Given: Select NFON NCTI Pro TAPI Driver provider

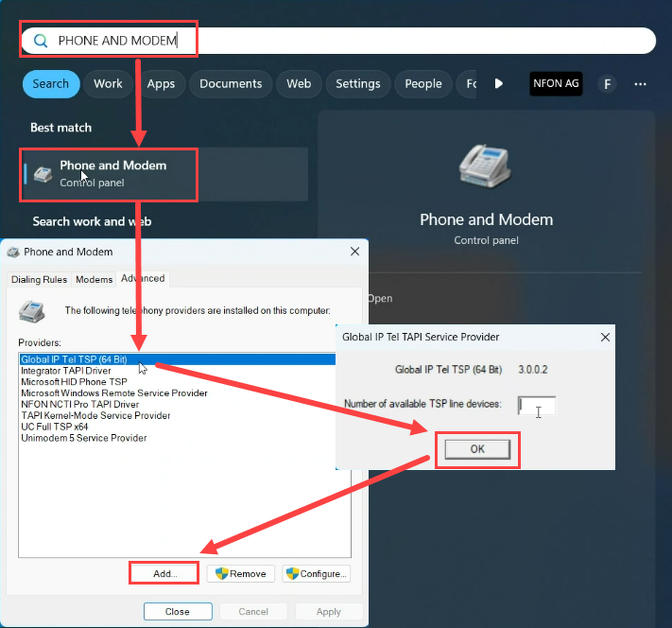Looking at the screenshot, I should coord(80,404).
